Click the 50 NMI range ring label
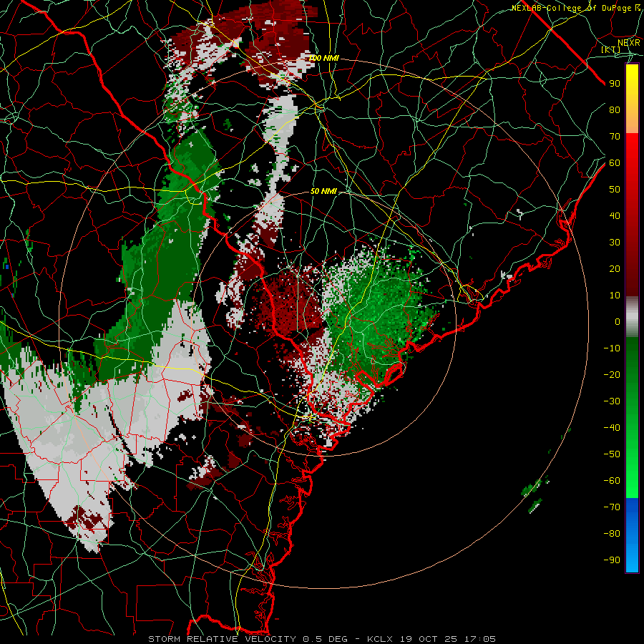 point(323,191)
